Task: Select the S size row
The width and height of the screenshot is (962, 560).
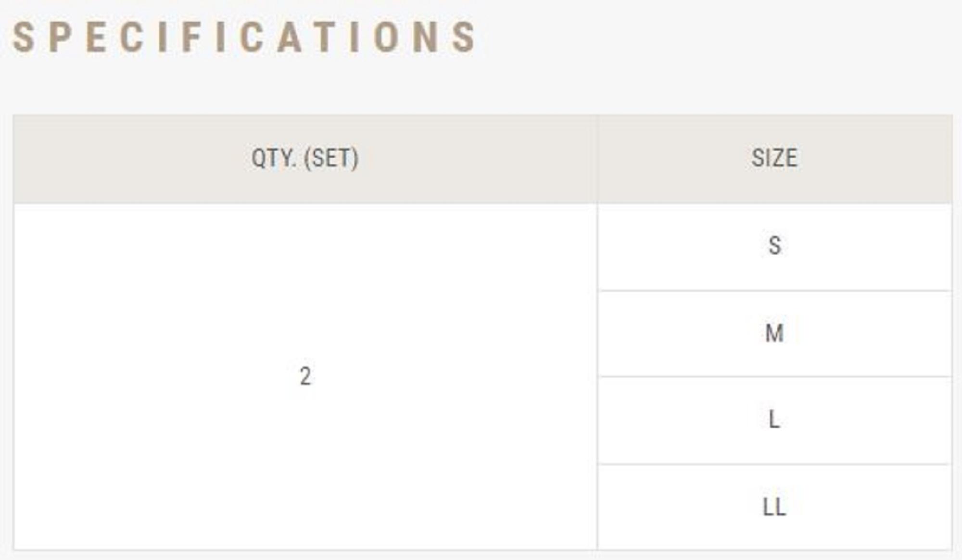Action: [x=774, y=246]
